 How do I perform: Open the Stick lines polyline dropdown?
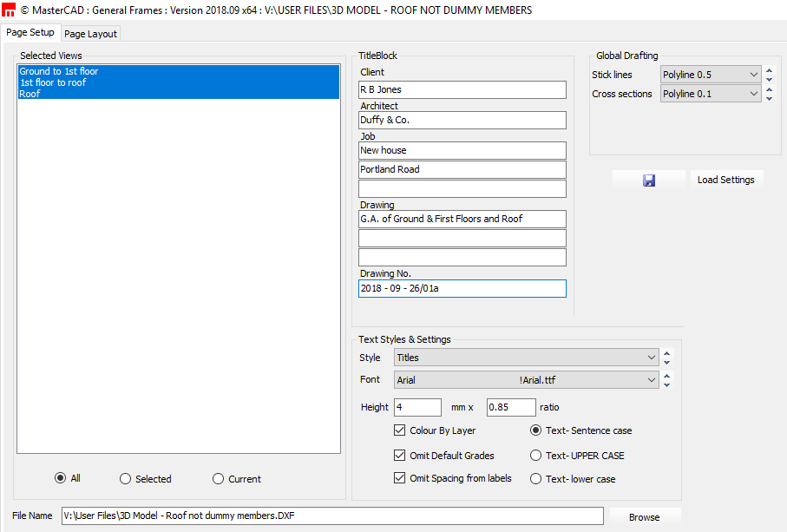pos(711,75)
